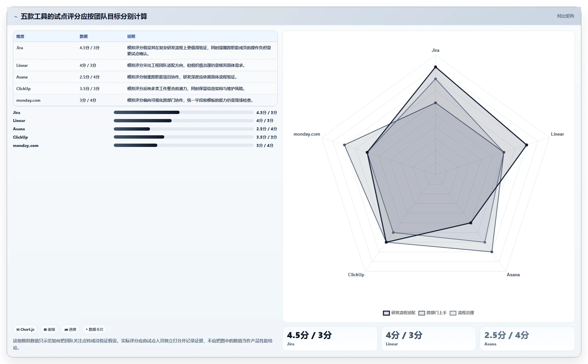Select the Chart.js chip
The image size is (588, 364).
pos(25,329)
